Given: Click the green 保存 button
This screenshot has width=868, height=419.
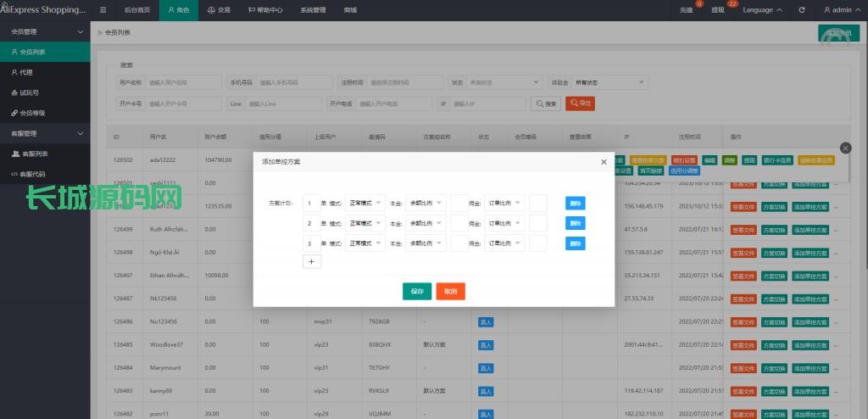Looking at the screenshot, I should [417, 291].
